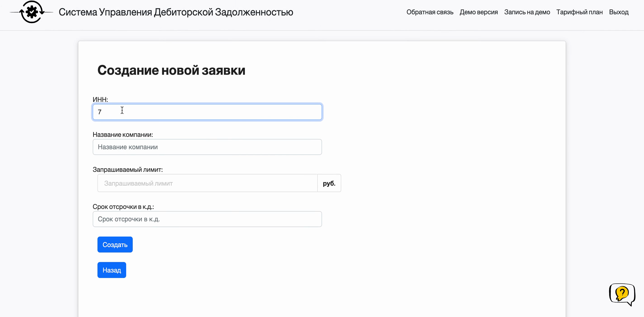Go back using Назад button

(x=112, y=270)
